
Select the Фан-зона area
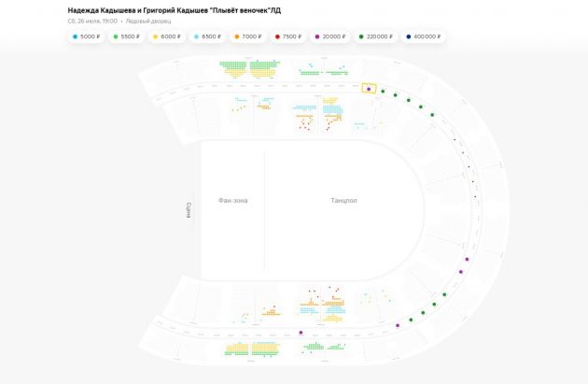[232, 201]
